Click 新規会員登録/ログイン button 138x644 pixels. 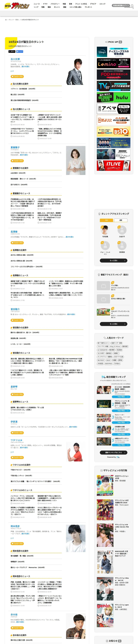[x=121, y=5]
